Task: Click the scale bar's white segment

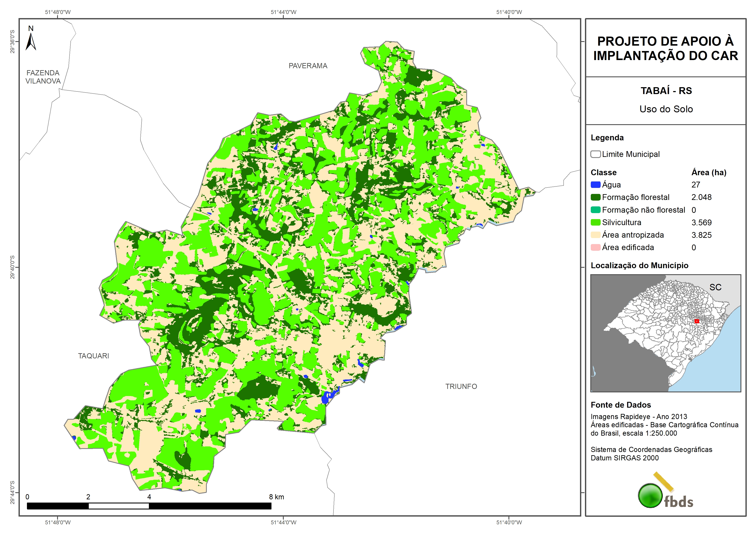Action: tap(118, 506)
